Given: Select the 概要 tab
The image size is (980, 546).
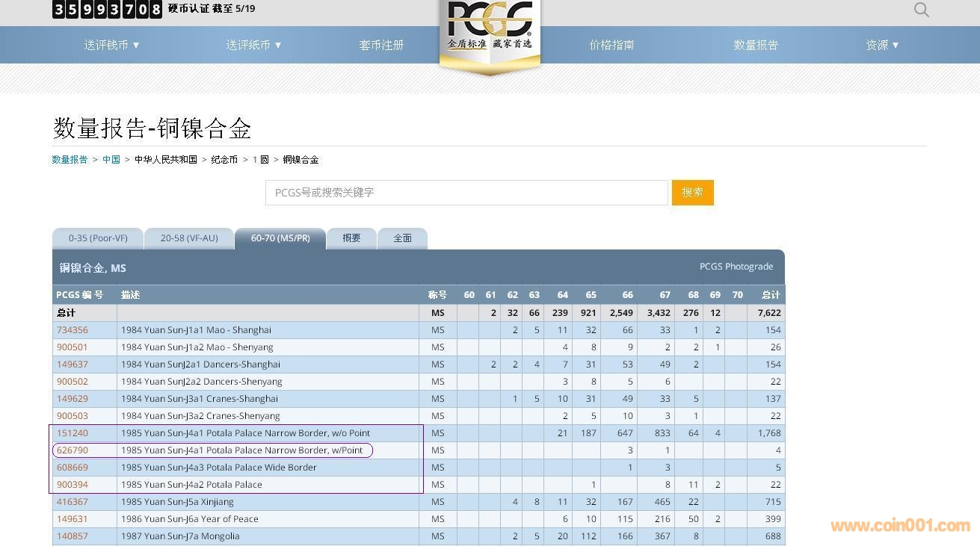Looking at the screenshot, I should 351,238.
